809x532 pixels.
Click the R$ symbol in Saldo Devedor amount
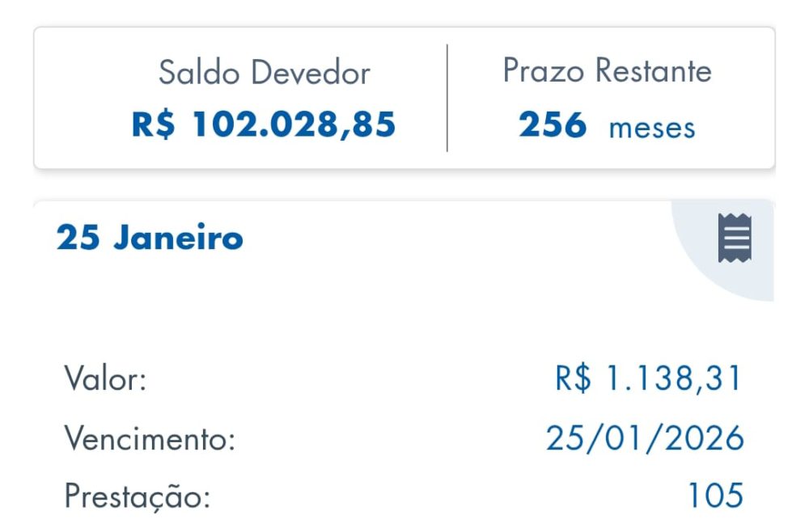[154, 125]
